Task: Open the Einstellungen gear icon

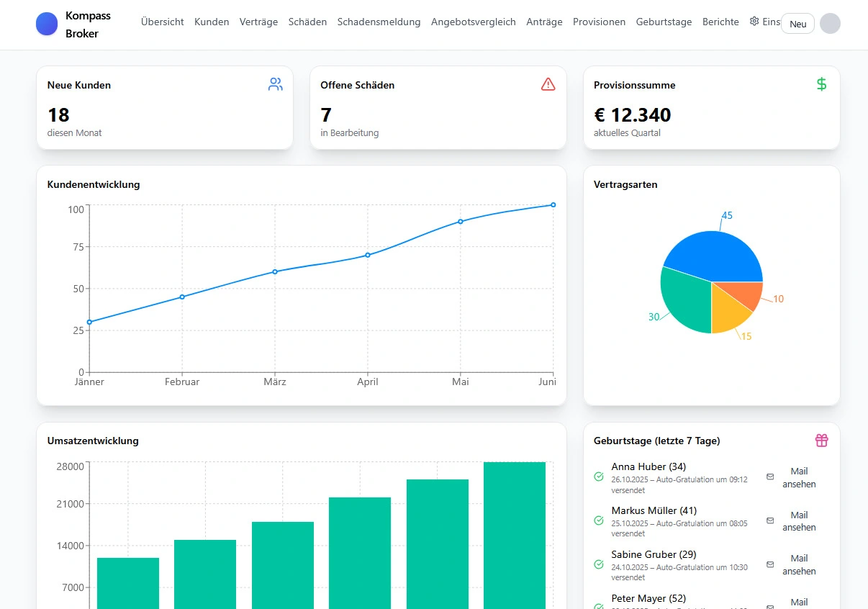Action: [x=754, y=22]
